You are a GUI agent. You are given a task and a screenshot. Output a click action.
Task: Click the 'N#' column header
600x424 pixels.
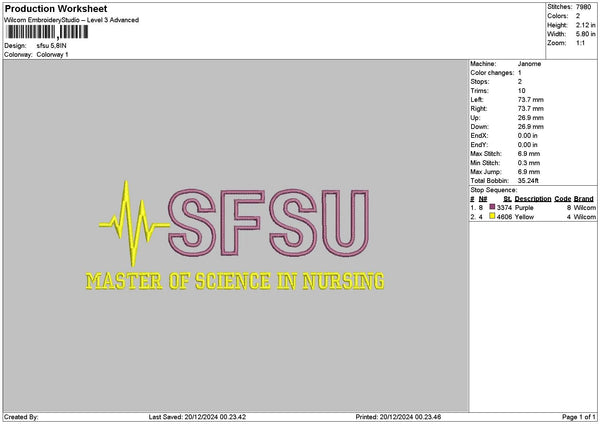pyautogui.click(x=483, y=199)
